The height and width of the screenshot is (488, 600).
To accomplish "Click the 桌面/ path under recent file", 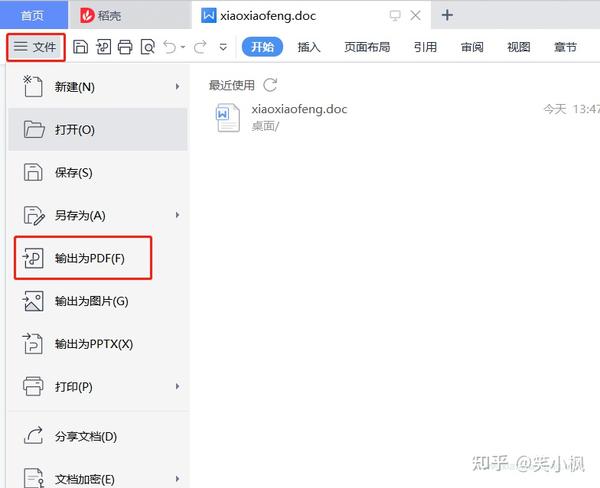I will tap(266, 126).
